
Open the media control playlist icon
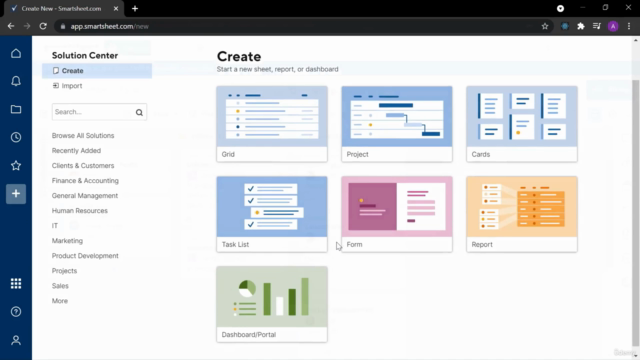(597, 26)
